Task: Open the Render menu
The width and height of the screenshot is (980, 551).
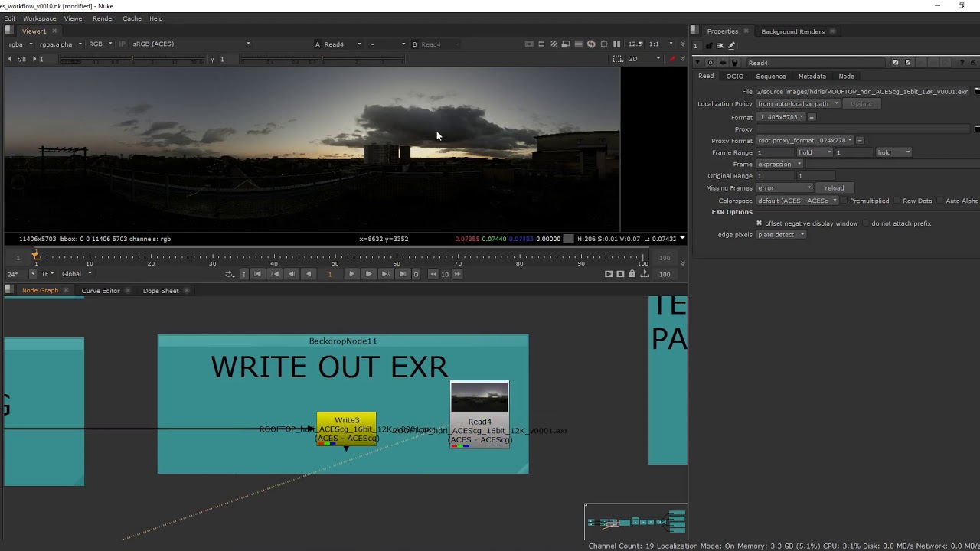Action: click(103, 18)
